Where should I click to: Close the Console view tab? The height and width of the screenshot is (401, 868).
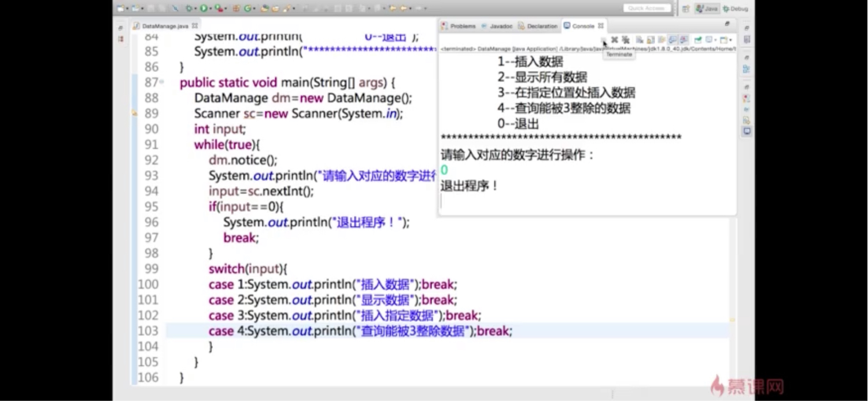pos(601,26)
